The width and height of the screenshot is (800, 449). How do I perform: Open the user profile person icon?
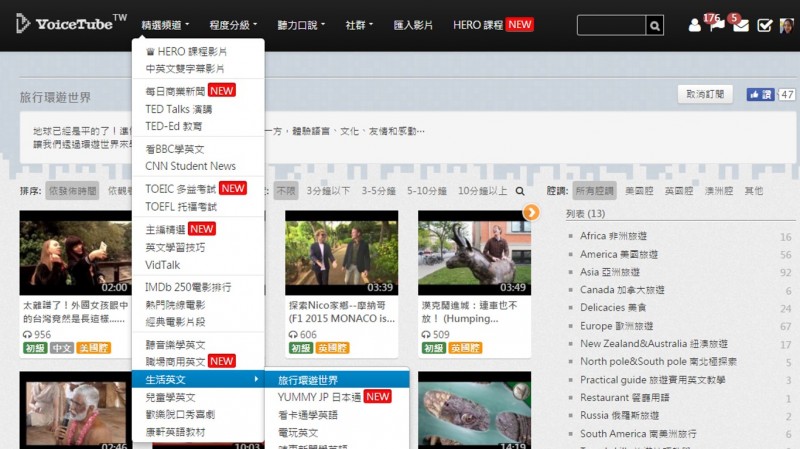[x=695, y=25]
